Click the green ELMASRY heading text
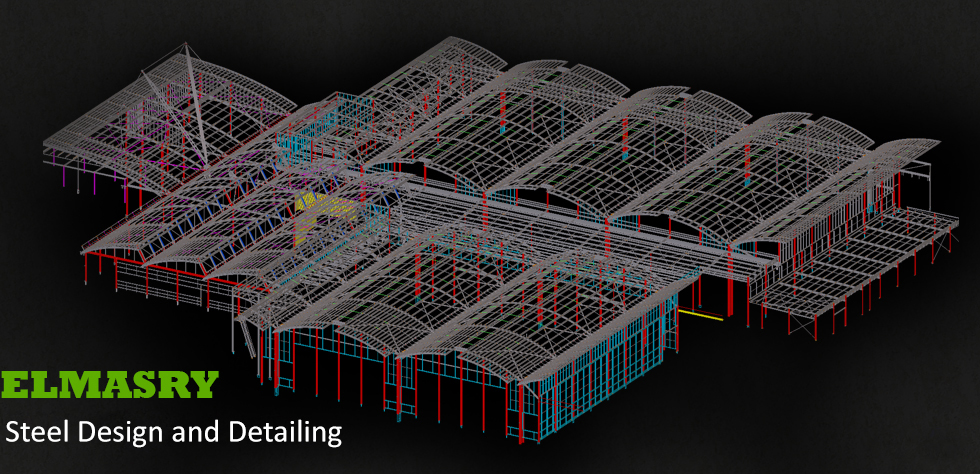The image size is (980, 474). [x=110, y=385]
